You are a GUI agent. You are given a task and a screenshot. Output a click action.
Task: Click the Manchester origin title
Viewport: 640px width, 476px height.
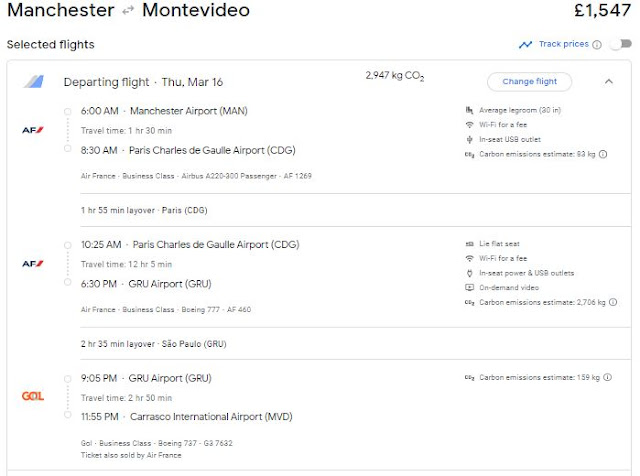[x=61, y=10]
